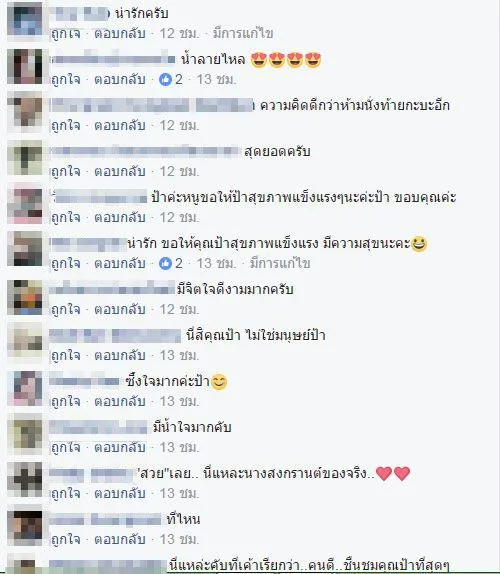Like the นางสงกรานต์ของจริง comment
Screen dimensions: 500x574
tap(66, 493)
